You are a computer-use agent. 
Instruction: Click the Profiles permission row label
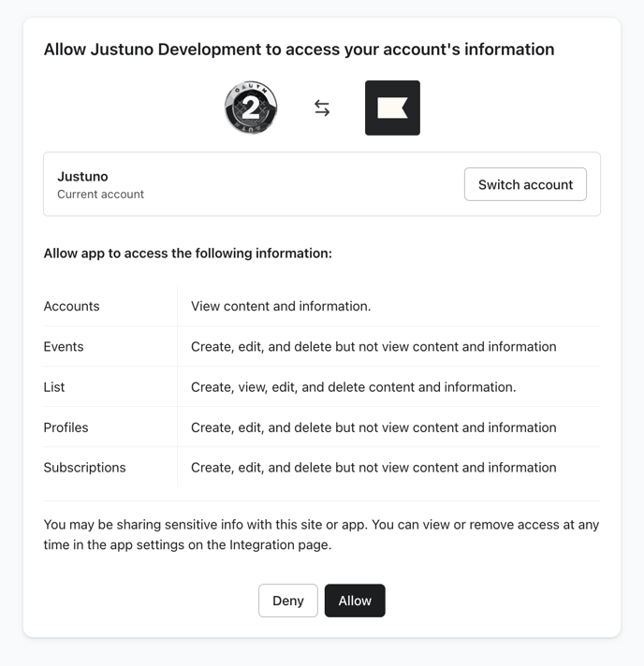click(66, 427)
